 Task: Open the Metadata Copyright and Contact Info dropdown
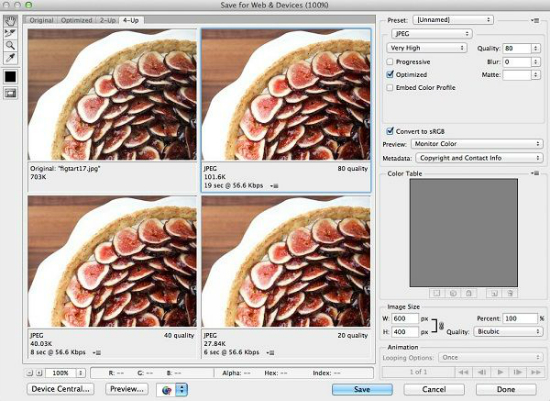point(479,158)
